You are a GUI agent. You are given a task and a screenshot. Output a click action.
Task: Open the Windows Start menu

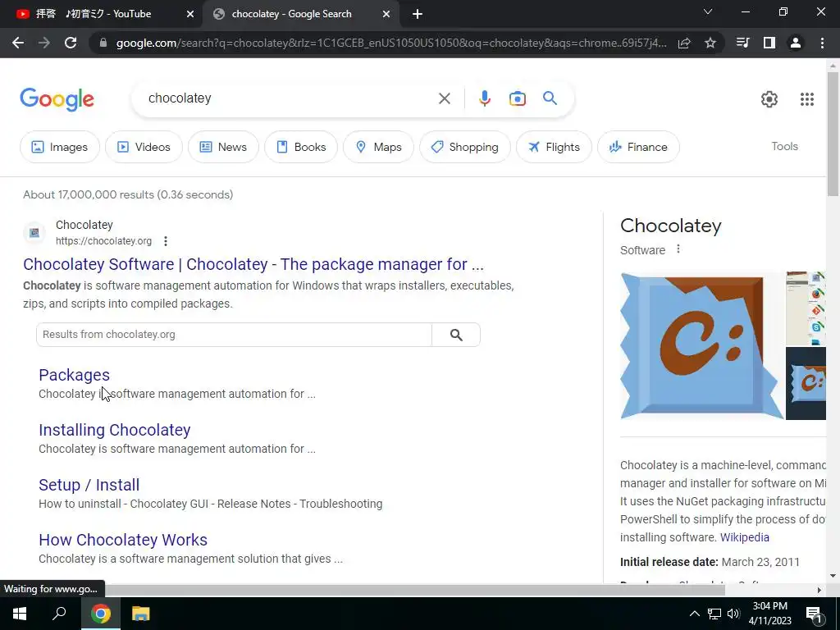(20, 614)
